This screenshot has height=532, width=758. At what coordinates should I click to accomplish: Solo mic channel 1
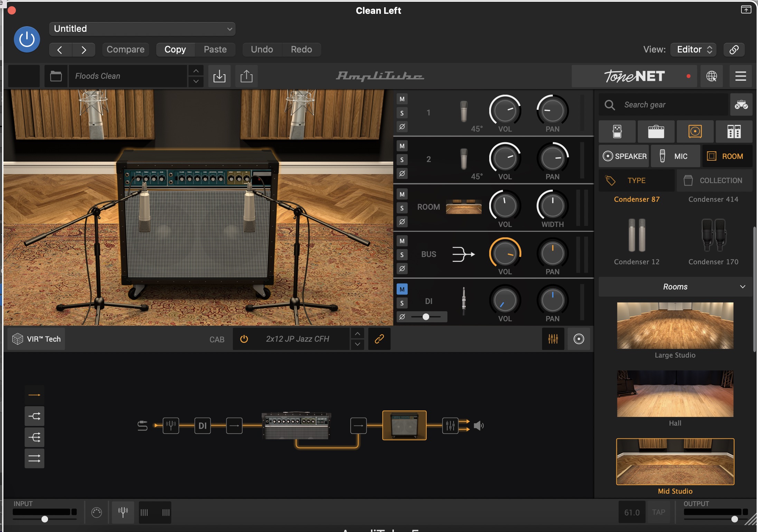click(x=402, y=113)
